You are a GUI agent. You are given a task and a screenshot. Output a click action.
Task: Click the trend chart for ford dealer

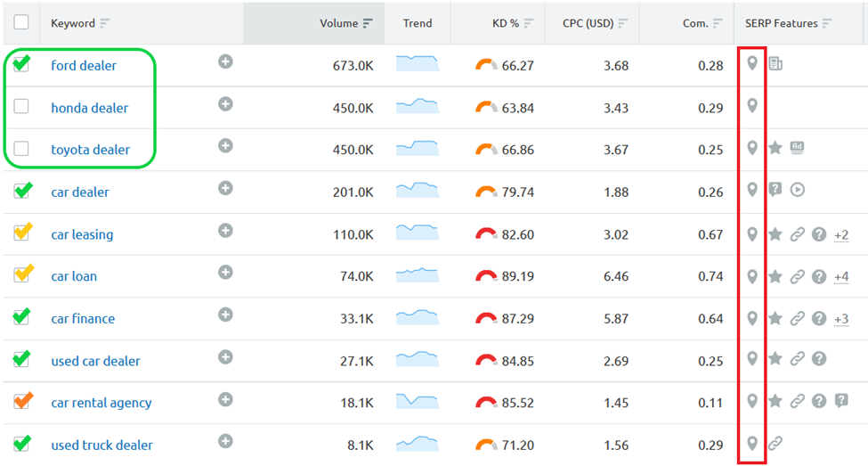(x=418, y=62)
